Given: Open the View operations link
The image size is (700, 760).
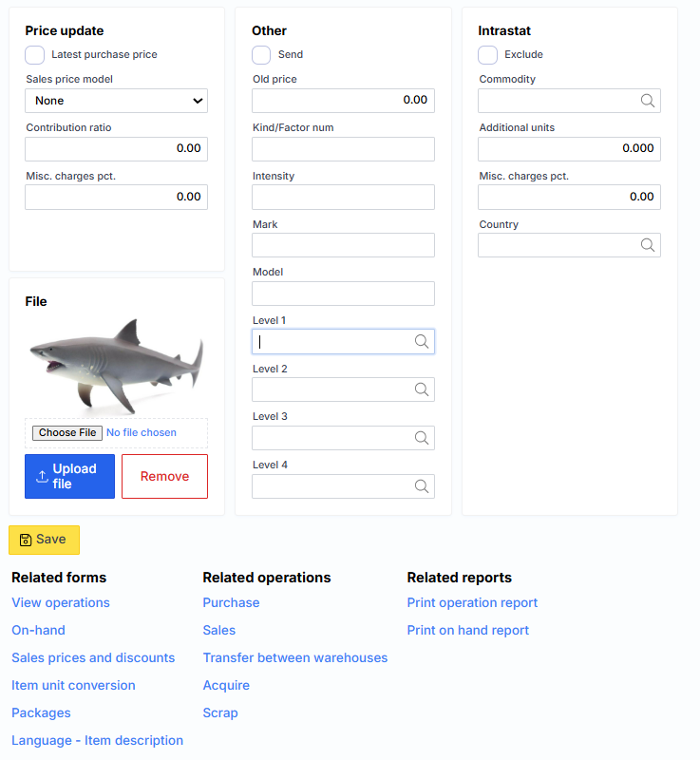Looking at the screenshot, I should pyautogui.click(x=61, y=603).
